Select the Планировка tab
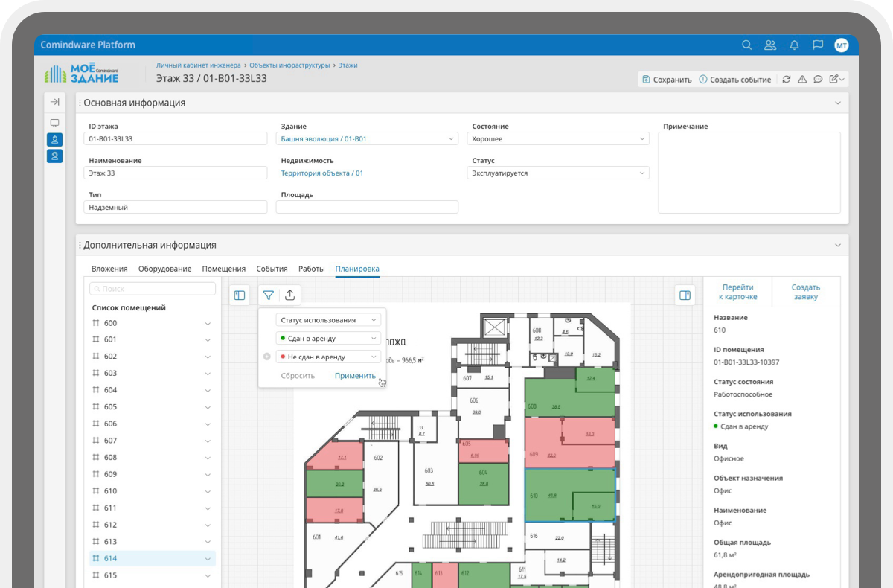 click(x=357, y=269)
